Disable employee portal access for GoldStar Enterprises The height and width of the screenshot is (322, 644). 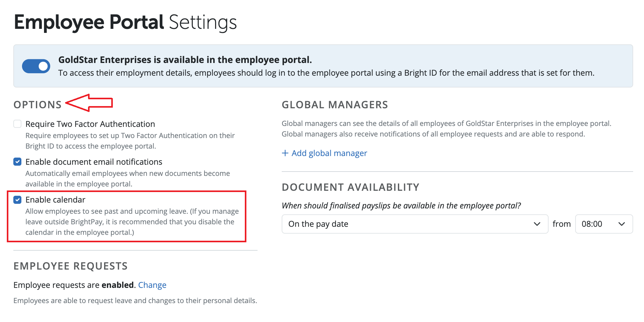(x=36, y=66)
